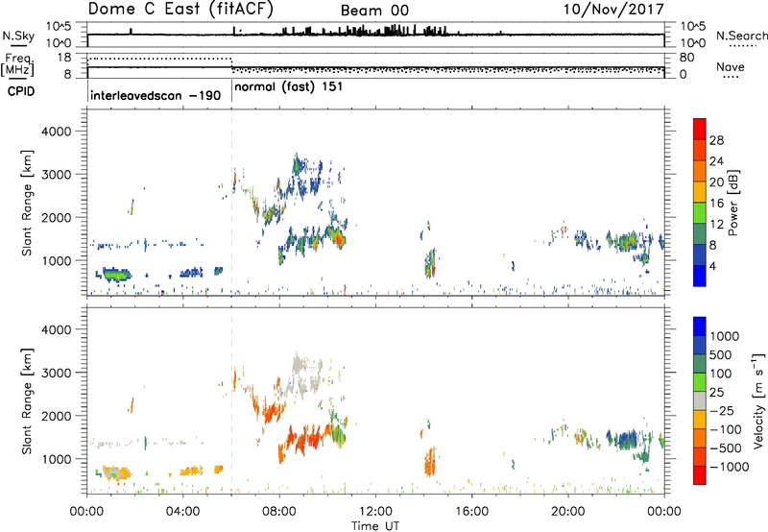Viewport: 768px width, 532px height.
Task: Pick the yellow segment of Power color bar
Action: tap(700, 191)
